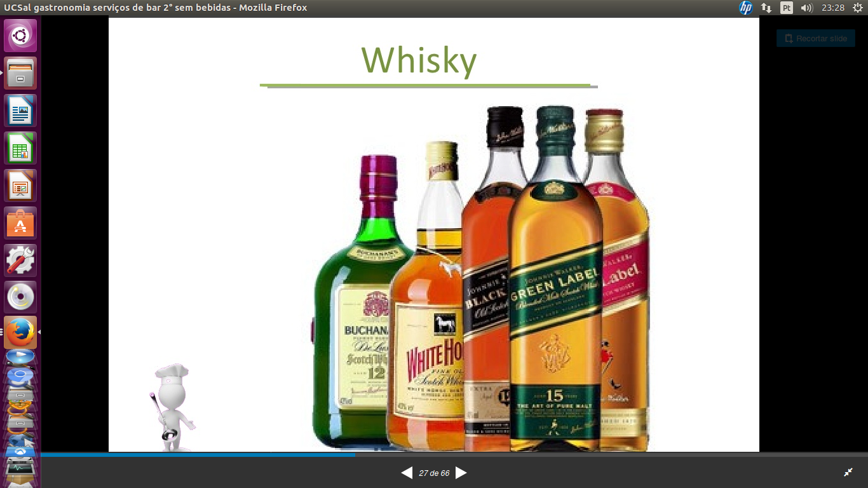868x488 pixels.
Task: Open the Files manager from dock
Action: [20, 73]
